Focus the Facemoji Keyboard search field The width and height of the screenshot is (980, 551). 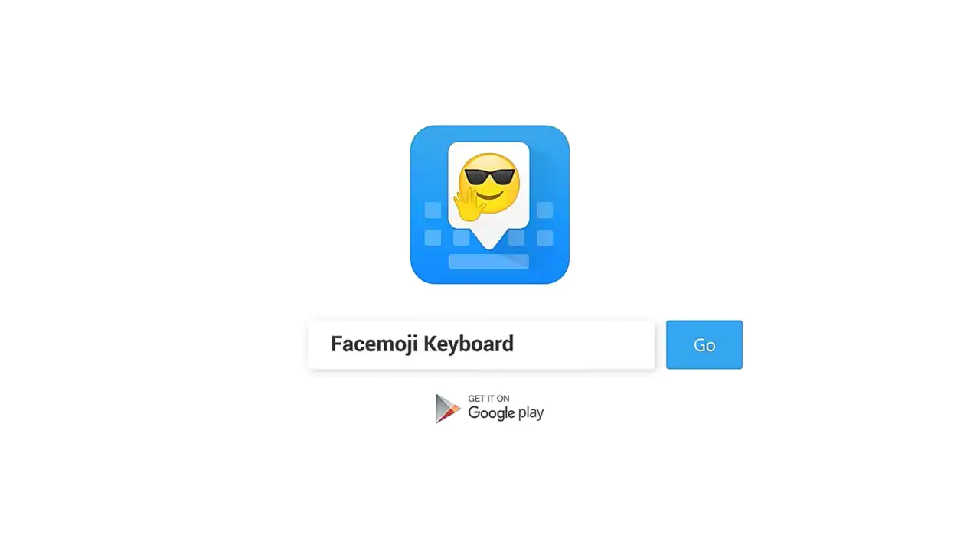481,344
